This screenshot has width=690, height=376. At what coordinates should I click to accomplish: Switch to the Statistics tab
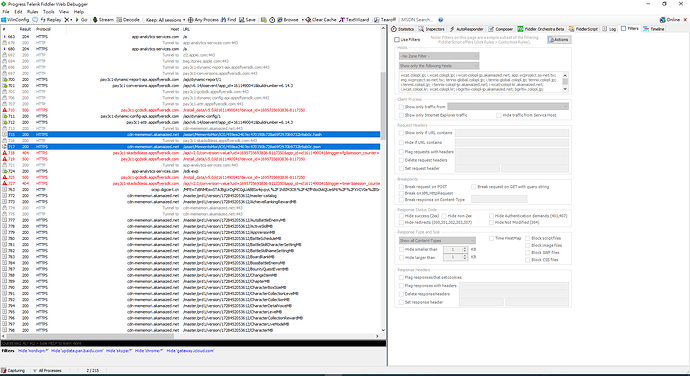coord(403,29)
